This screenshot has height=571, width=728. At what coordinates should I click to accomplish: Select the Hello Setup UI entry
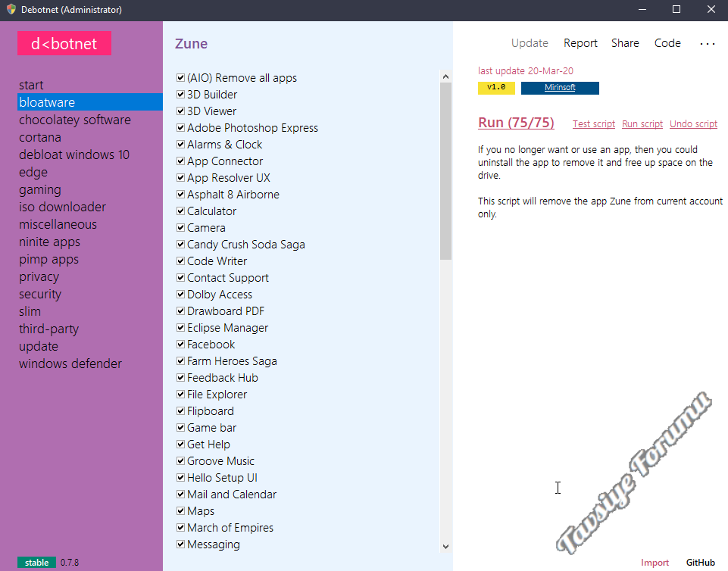point(222,478)
